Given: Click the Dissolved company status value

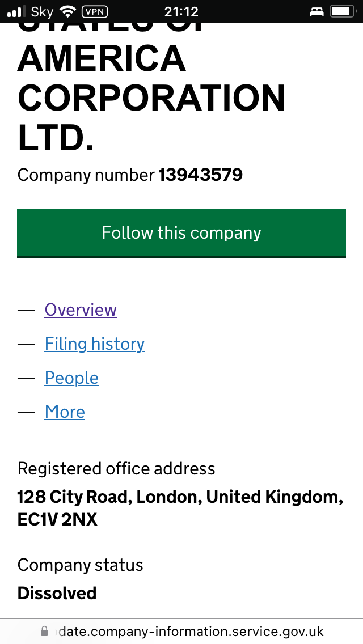Looking at the screenshot, I should 57,594.
